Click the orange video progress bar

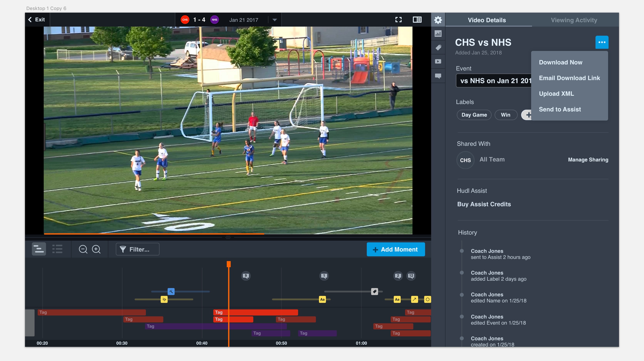[154, 234]
